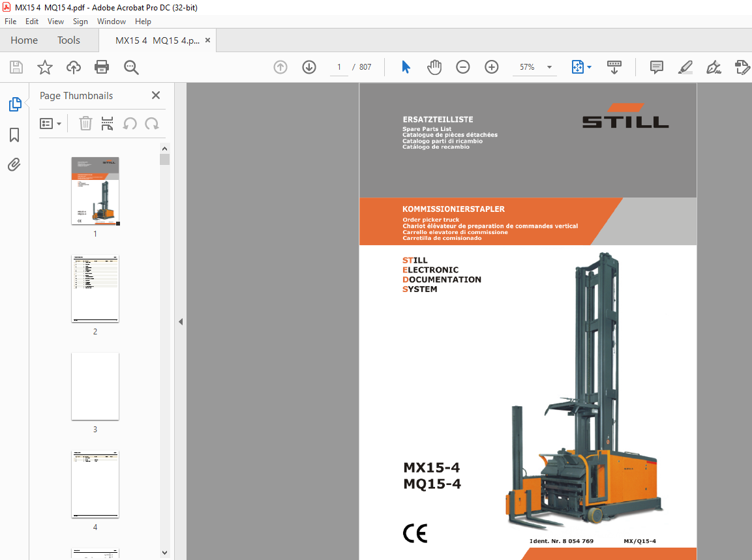This screenshot has width=752, height=560.
Task: Switch to the Home tab
Action: (x=24, y=40)
